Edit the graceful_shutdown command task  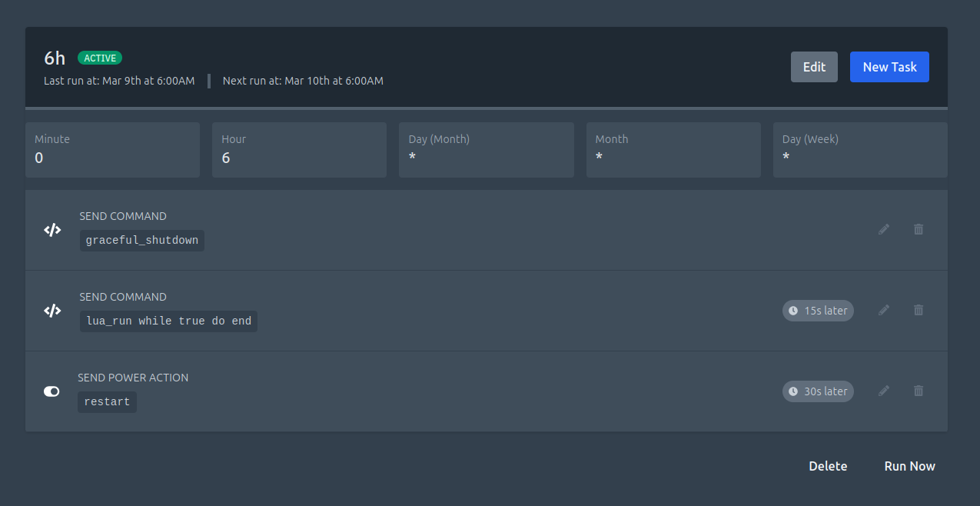884,229
